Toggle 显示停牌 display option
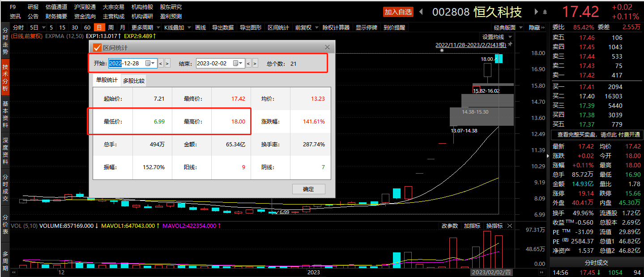644x277 pixels. click(367, 28)
